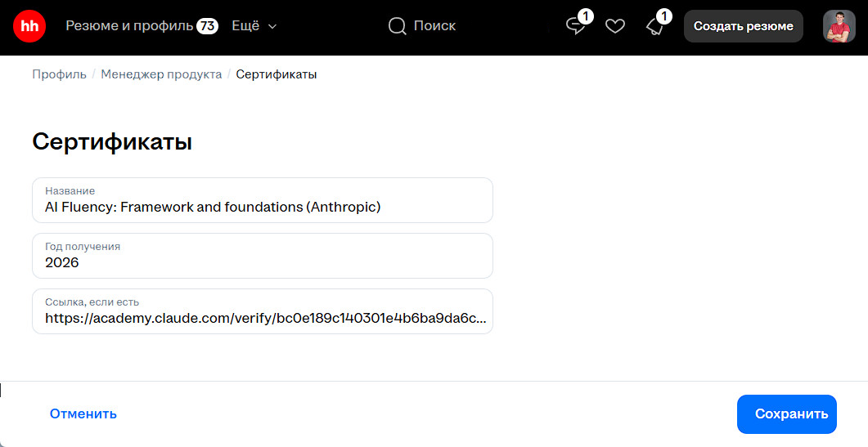The image size is (868, 447).
Task: Edit the Название certificate name field
Action: (263, 200)
